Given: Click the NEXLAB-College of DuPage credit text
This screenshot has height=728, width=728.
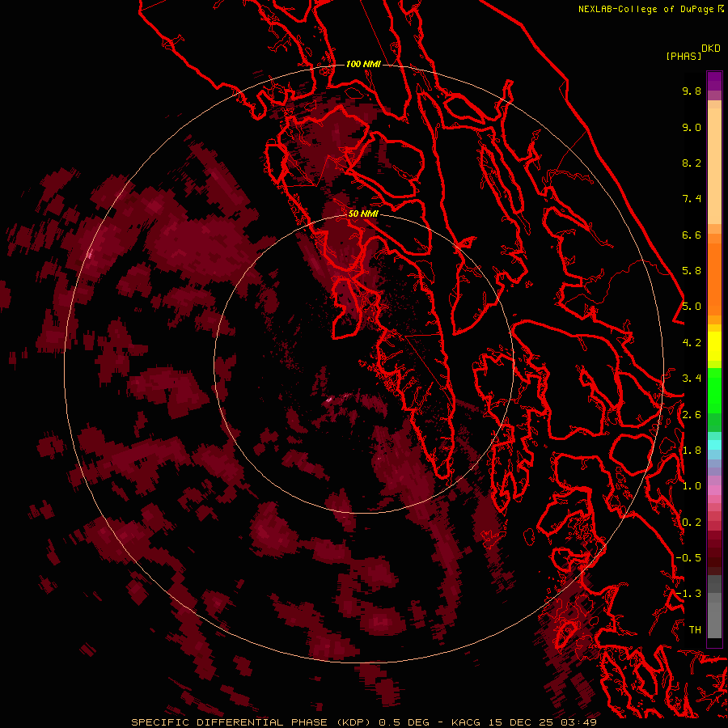Looking at the screenshot, I should (646, 9).
